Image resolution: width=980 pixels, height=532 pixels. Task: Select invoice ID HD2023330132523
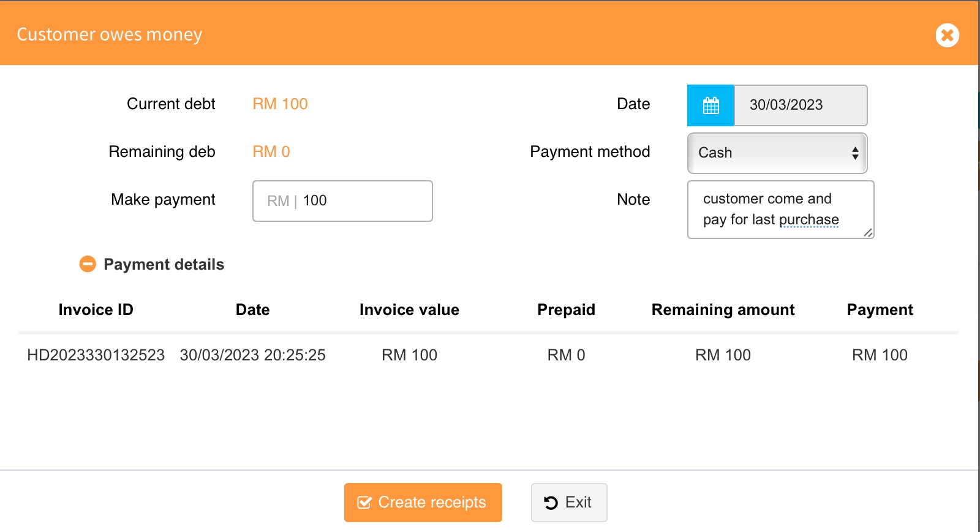click(x=96, y=355)
